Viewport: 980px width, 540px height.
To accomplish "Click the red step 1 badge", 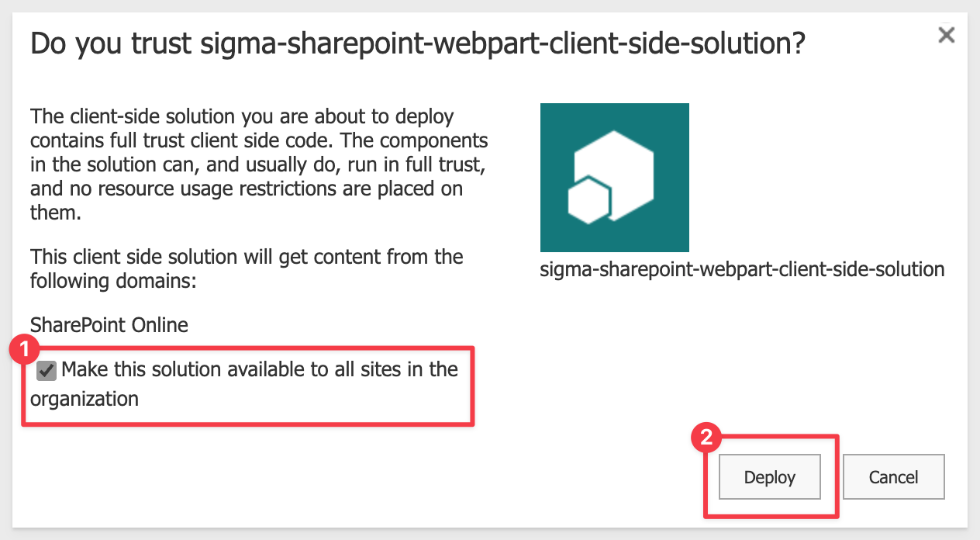I will (x=23, y=350).
